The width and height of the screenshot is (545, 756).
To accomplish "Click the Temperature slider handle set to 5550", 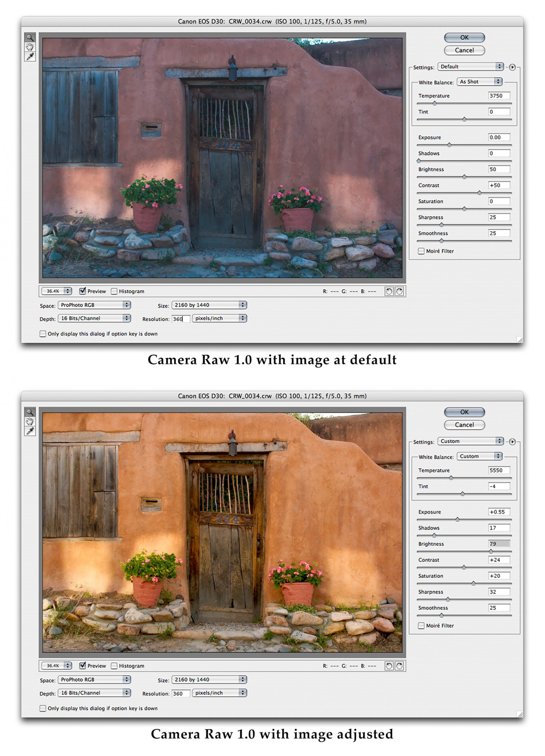I will click(x=451, y=478).
